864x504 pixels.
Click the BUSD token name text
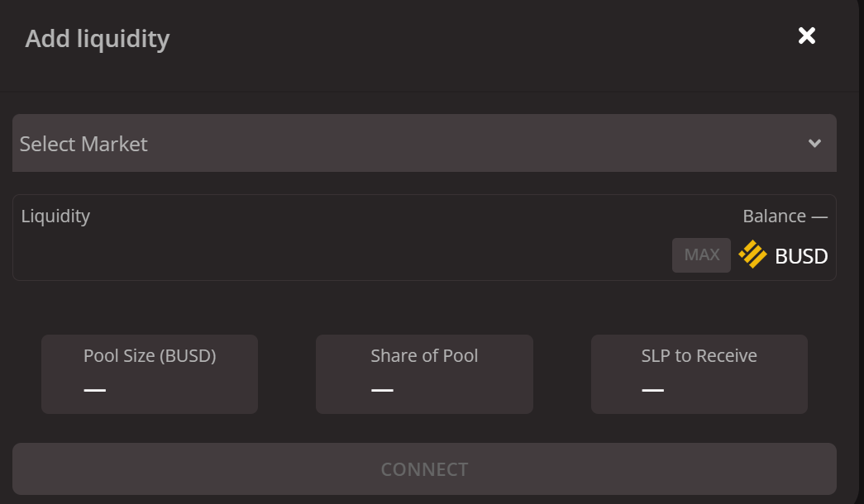click(801, 256)
